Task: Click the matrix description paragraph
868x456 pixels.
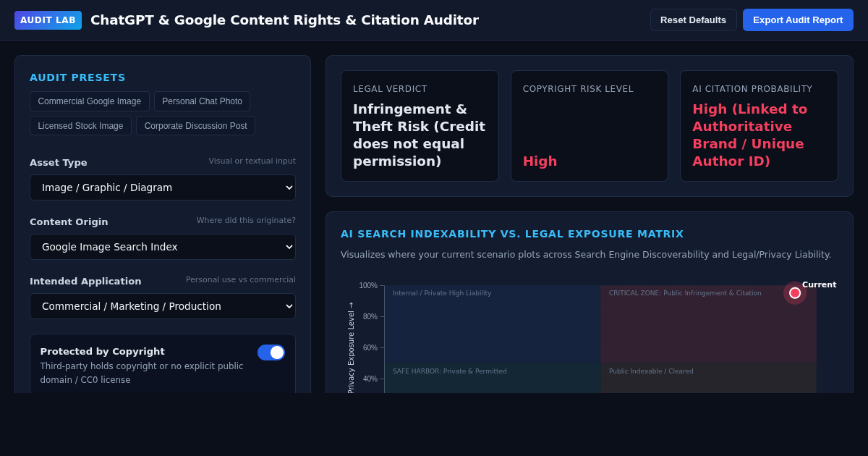Action: (x=586, y=255)
